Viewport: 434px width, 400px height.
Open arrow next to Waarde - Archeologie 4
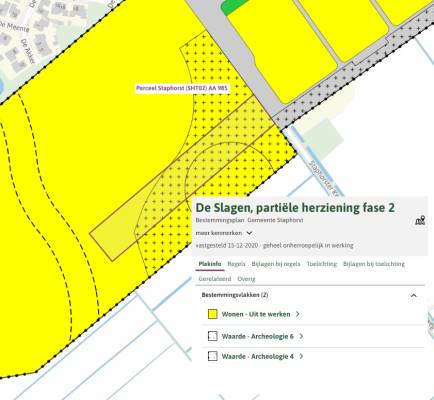[x=301, y=356]
